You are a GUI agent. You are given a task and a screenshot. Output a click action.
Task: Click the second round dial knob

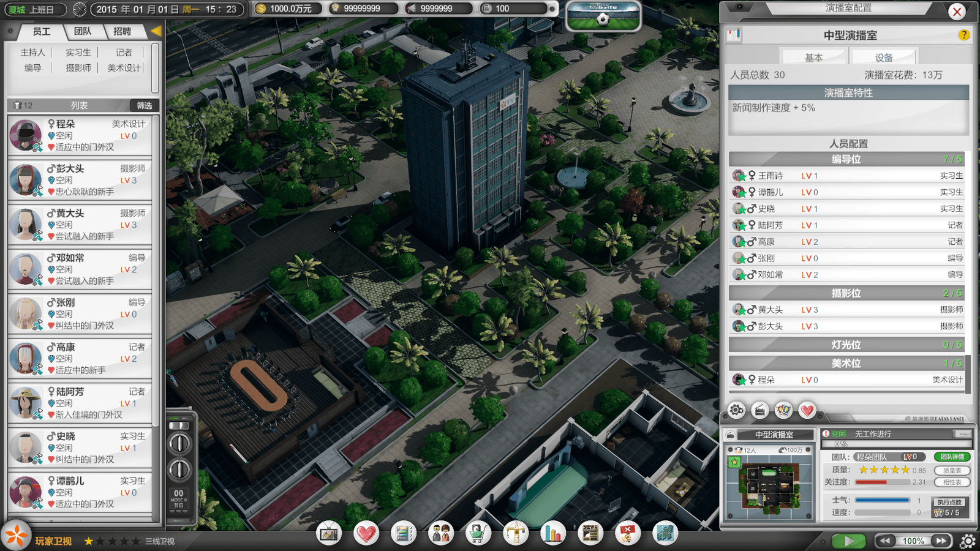click(179, 470)
